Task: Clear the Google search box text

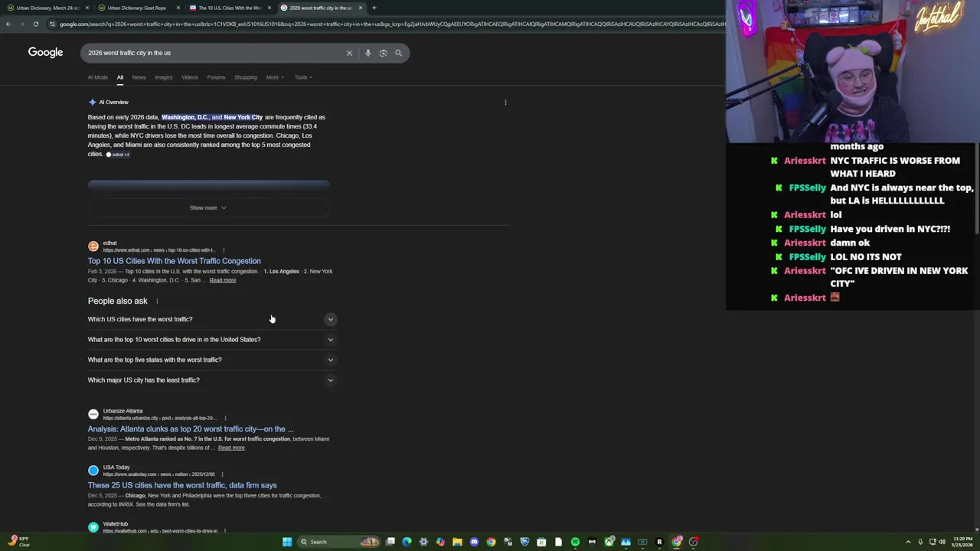Action: (x=349, y=53)
